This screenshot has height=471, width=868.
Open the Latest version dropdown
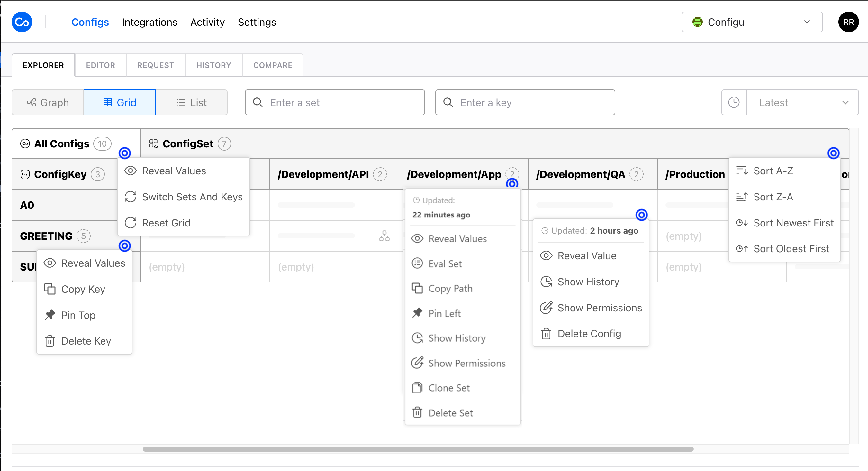tap(802, 103)
